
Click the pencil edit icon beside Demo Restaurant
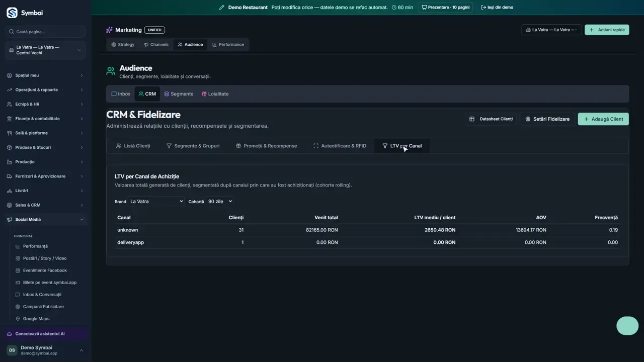[222, 8]
